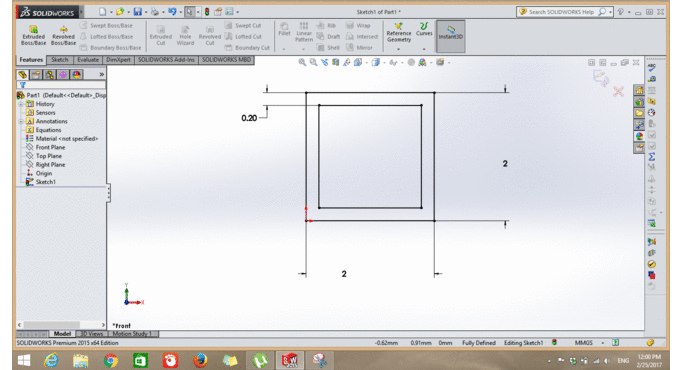Open File Explorer folder task pane tab

(x=639, y=113)
